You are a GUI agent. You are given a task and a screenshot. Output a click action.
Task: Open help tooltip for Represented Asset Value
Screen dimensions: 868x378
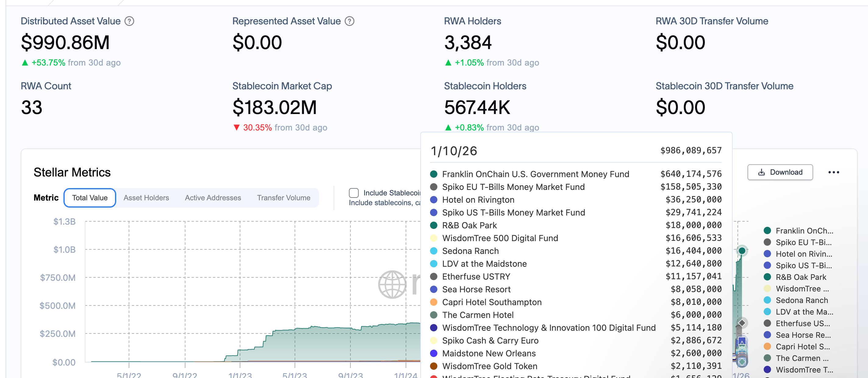coord(350,21)
